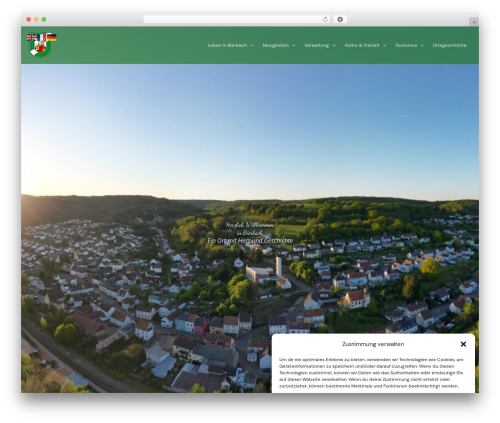This screenshot has width=500, height=423.
Task: Close the Zustimmung verwalten cookie dialog
Action: [x=463, y=344]
